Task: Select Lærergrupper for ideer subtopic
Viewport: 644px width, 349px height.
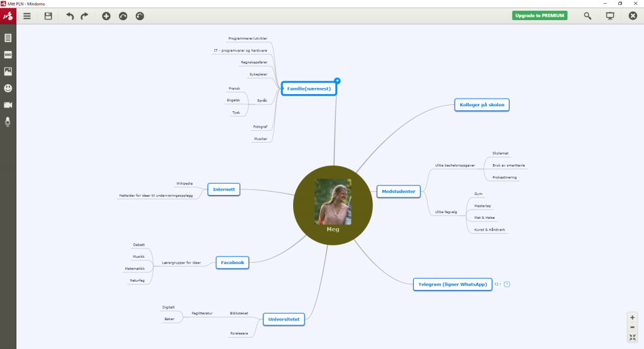Action: tap(181, 263)
